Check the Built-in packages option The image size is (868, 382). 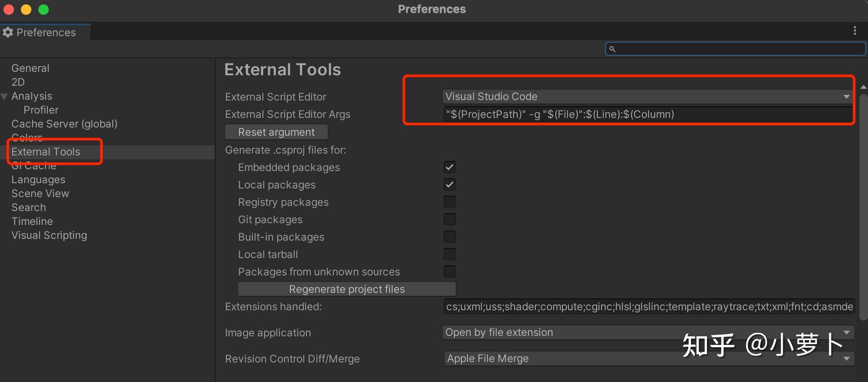click(450, 237)
